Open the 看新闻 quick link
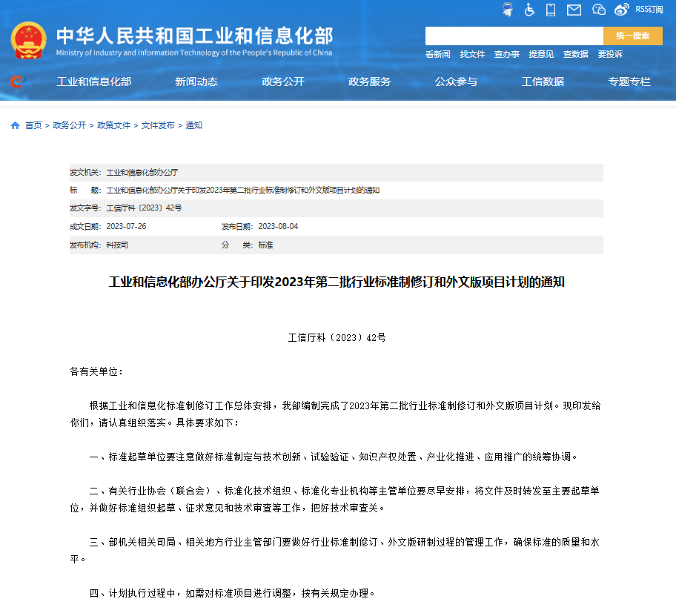 click(437, 54)
